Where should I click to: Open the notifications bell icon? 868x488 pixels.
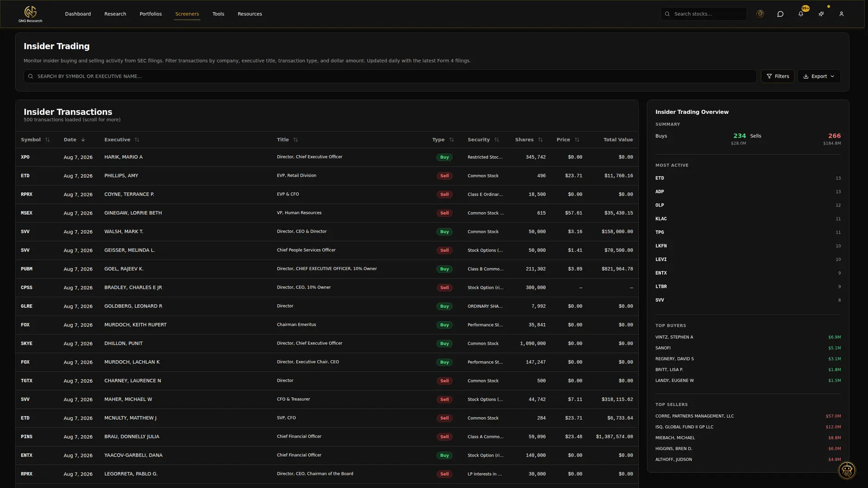point(801,14)
